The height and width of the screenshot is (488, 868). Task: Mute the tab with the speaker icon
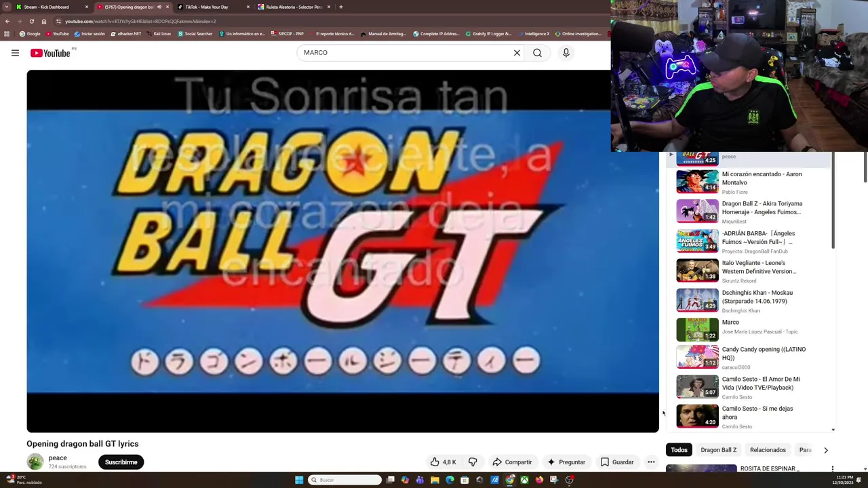coord(159,7)
